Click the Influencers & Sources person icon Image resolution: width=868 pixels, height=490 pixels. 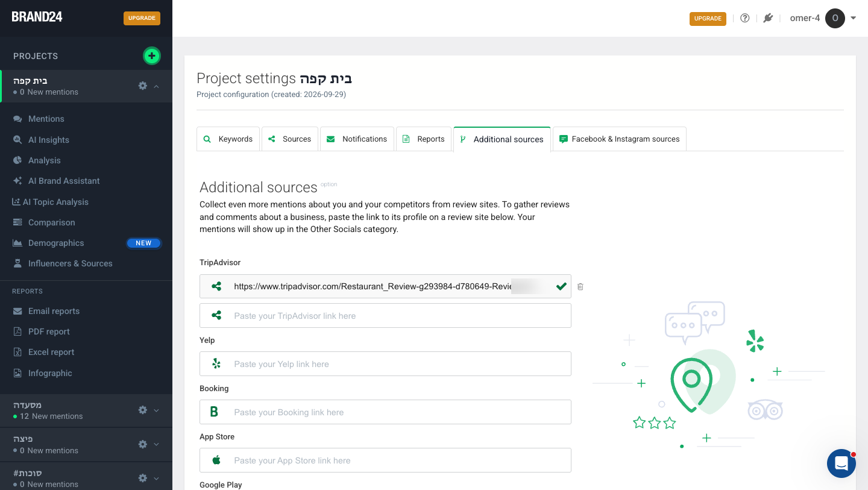pos(17,263)
